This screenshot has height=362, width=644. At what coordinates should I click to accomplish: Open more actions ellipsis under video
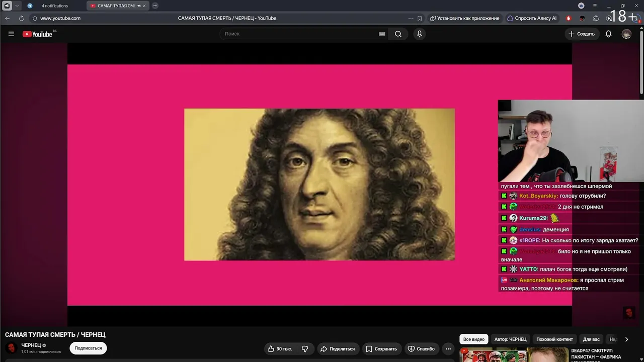pyautogui.click(x=448, y=349)
